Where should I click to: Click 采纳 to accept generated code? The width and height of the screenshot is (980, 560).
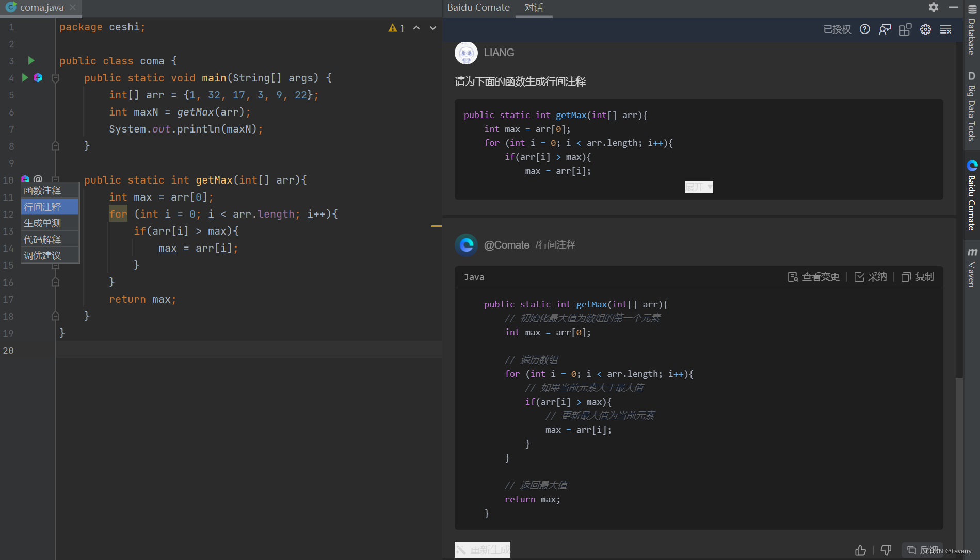871,277
